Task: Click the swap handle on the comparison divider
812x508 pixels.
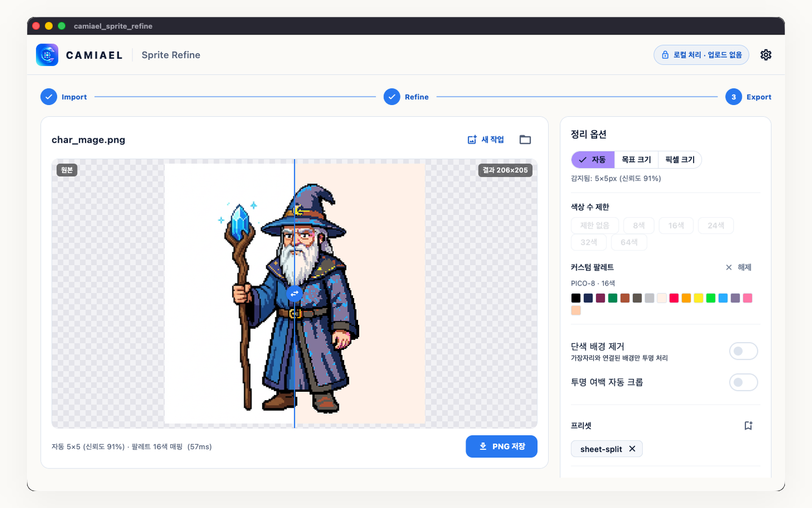Action: [x=294, y=294]
